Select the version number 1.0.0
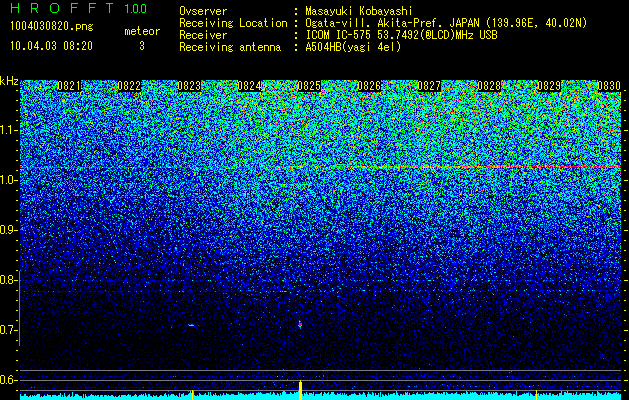The height and width of the screenshot is (400, 629). [x=136, y=9]
